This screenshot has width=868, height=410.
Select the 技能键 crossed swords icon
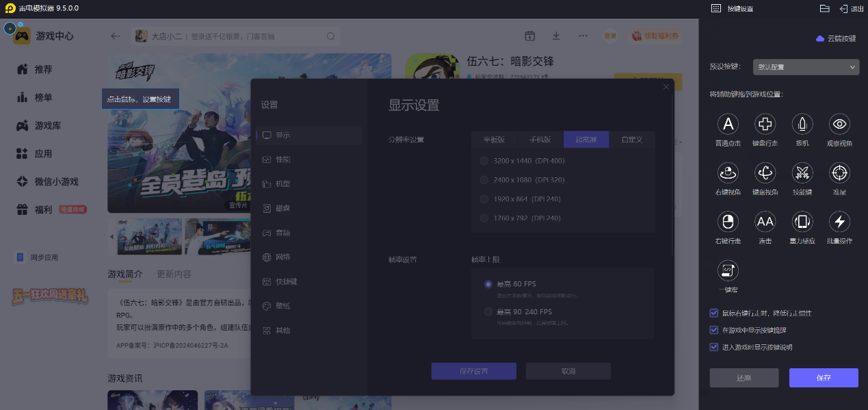[802, 172]
